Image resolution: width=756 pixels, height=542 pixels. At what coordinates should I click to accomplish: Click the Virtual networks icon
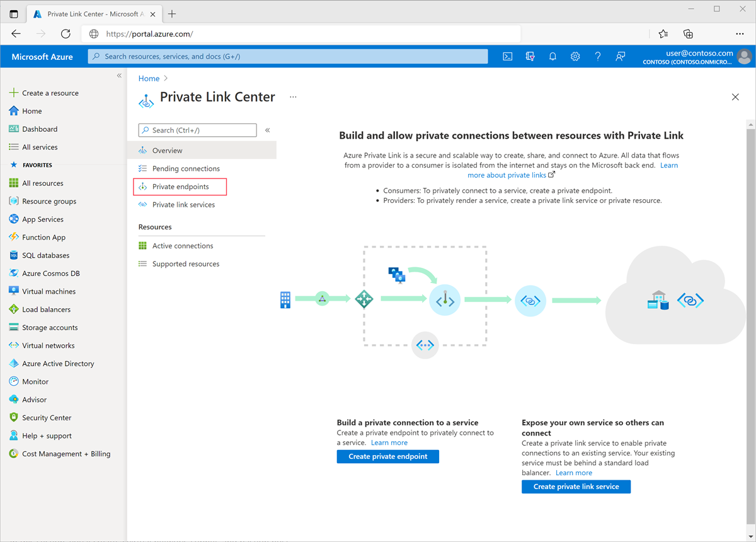click(14, 345)
